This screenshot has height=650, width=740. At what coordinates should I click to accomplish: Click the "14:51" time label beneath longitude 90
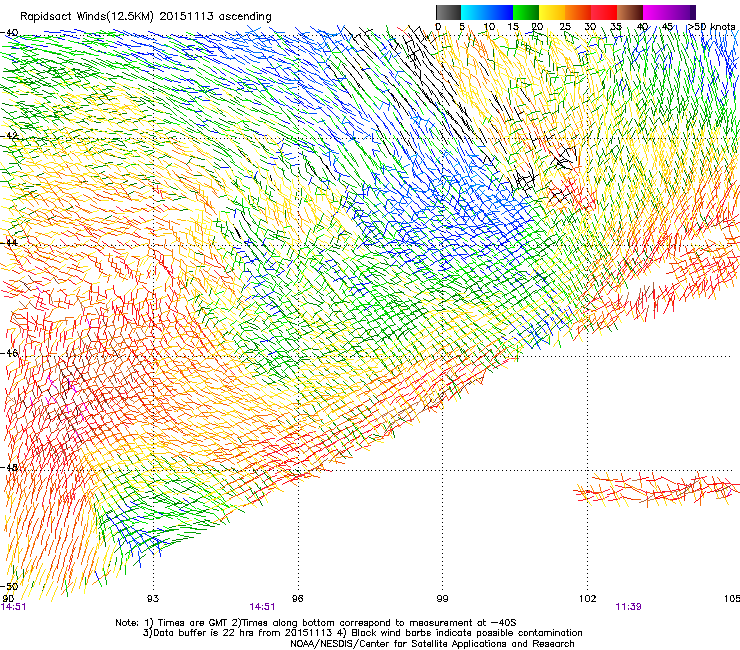pyautogui.click(x=13, y=607)
